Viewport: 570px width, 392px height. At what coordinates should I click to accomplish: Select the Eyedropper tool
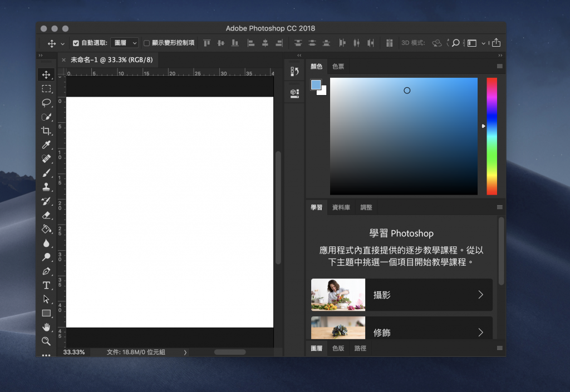pyautogui.click(x=46, y=145)
